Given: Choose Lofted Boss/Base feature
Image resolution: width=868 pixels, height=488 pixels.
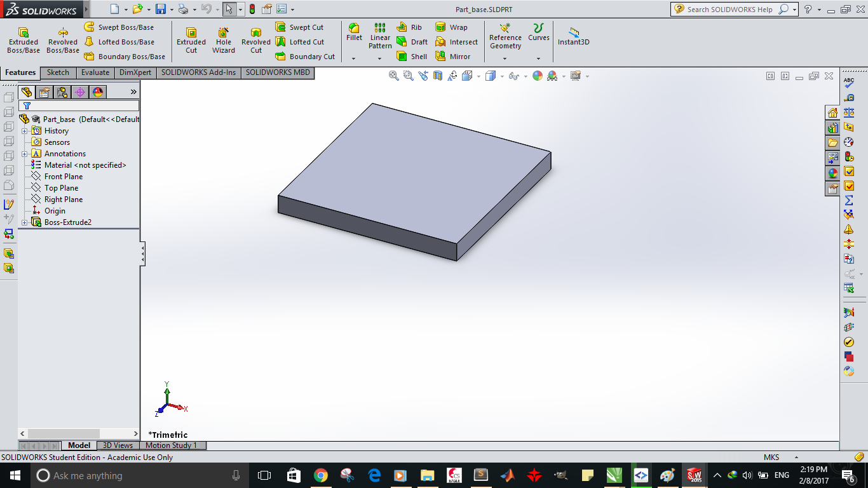Looking at the screenshot, I should coord(119,42).
